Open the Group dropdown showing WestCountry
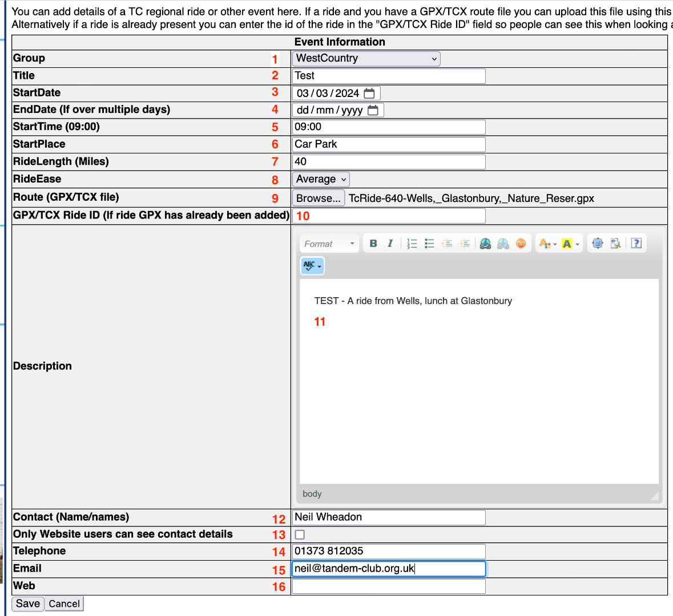 pos(366,59)
